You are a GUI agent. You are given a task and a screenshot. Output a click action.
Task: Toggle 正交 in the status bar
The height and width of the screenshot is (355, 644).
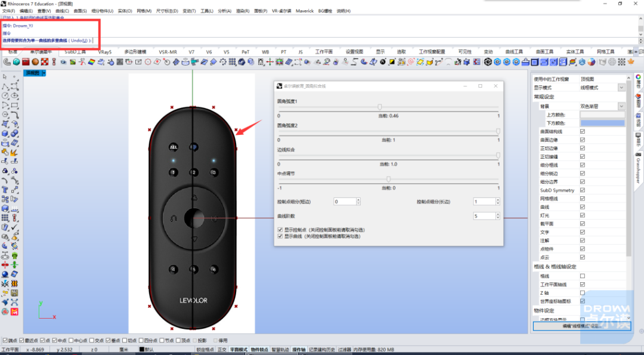222,350
